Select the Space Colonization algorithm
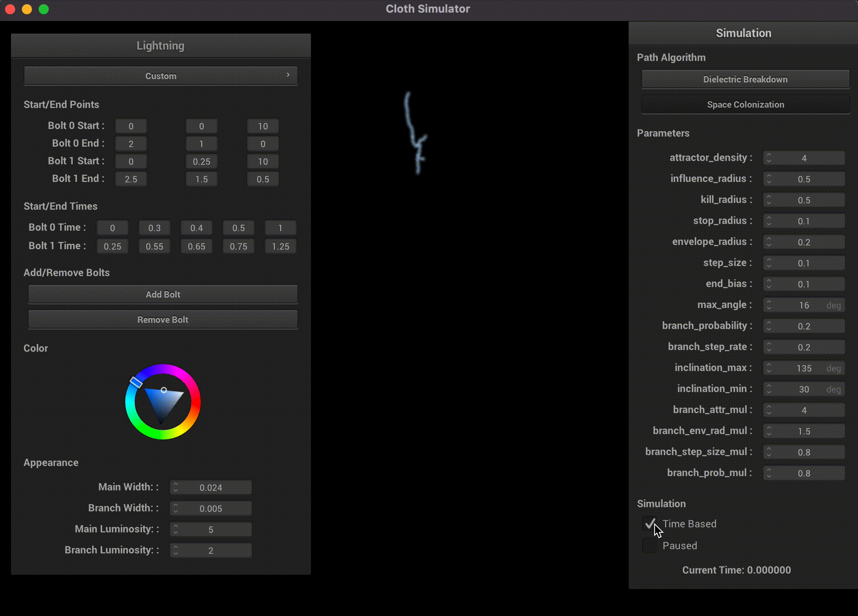 (x=745, y=105)
